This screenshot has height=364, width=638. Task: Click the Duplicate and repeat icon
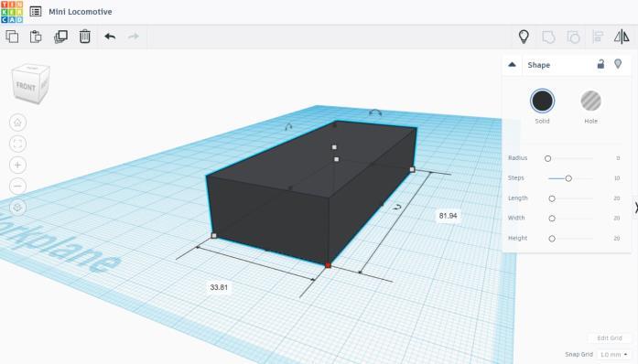coord(60,37)
